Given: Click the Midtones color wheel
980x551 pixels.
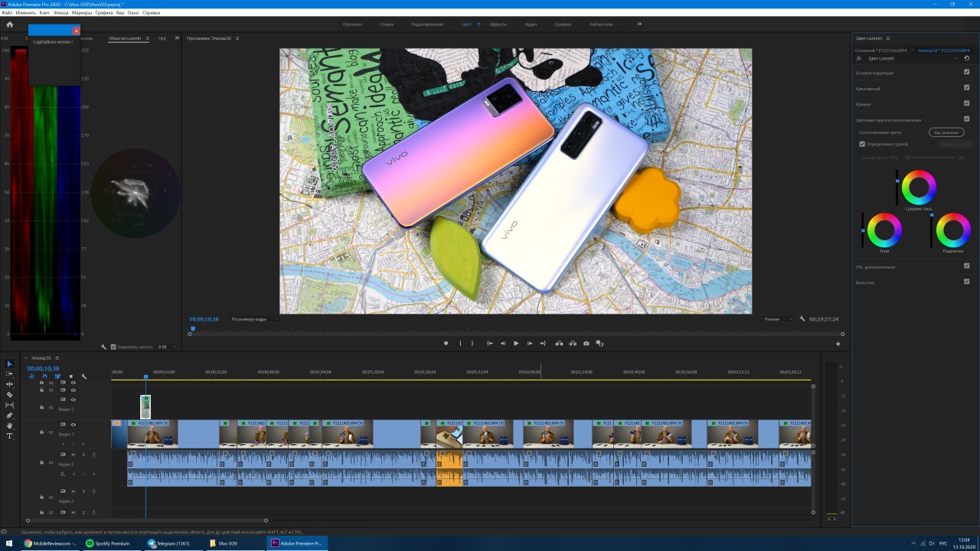Looking at the screenshot, I should click(x=919, y=187).
